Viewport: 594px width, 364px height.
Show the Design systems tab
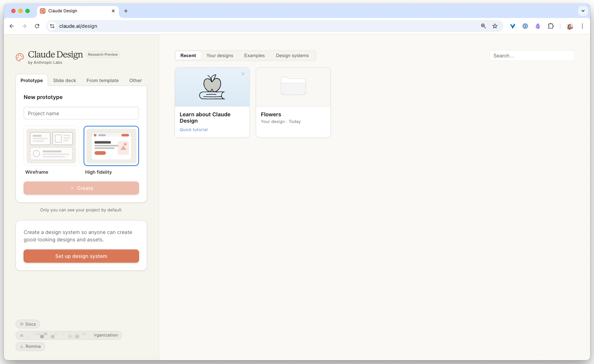[292, 56]
